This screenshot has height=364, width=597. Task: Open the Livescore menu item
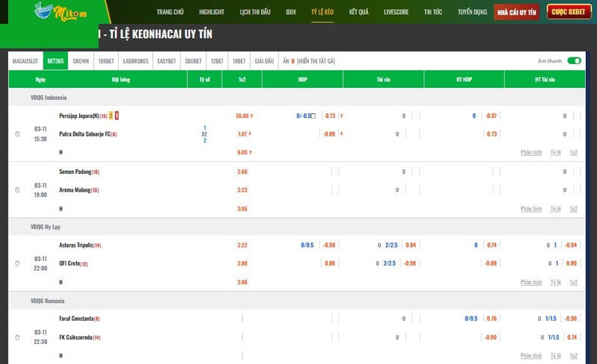pos(396,13)
